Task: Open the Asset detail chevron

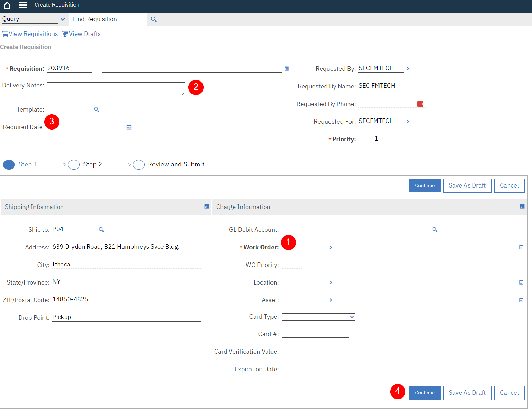Action: 331,300
